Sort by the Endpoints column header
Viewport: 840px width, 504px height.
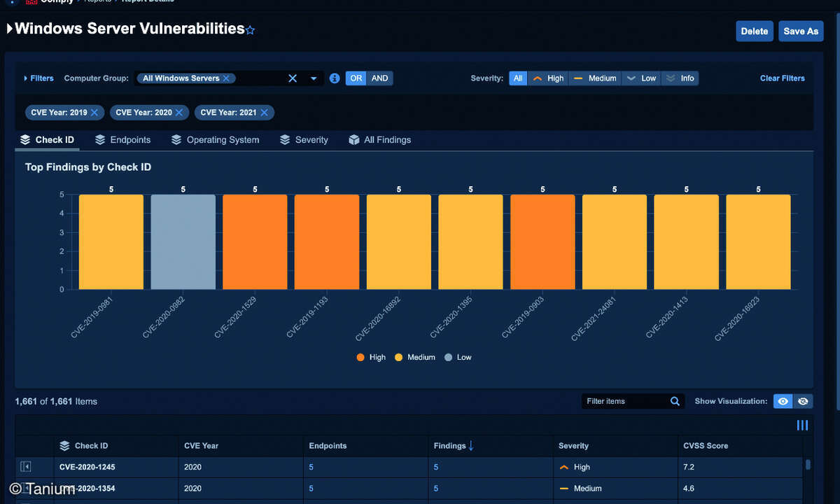click(x=328, y=446)
